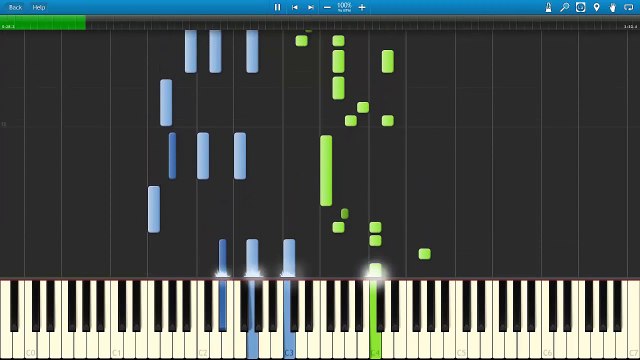Skip forward to the next section
This screenshot has height=360, width=640.
pos(311,7)
